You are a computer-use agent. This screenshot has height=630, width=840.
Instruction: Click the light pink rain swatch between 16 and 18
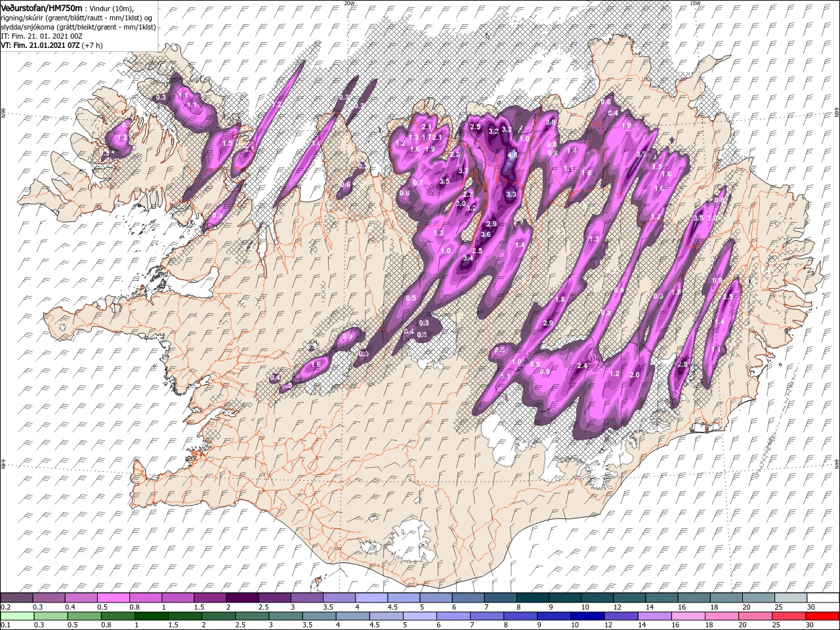pos(688,616)
